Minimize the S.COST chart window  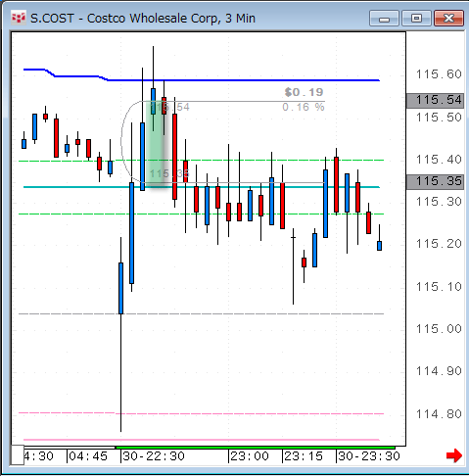pos(384,19)
